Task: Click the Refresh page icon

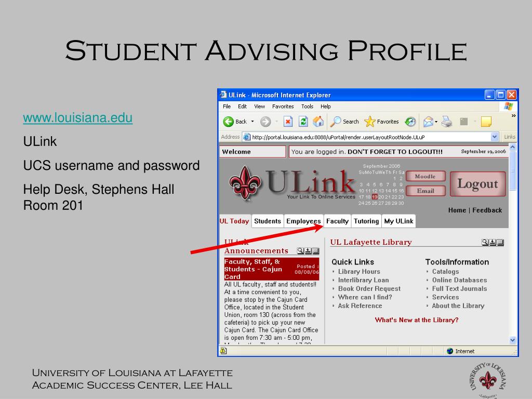Action: tap(303, 122)
